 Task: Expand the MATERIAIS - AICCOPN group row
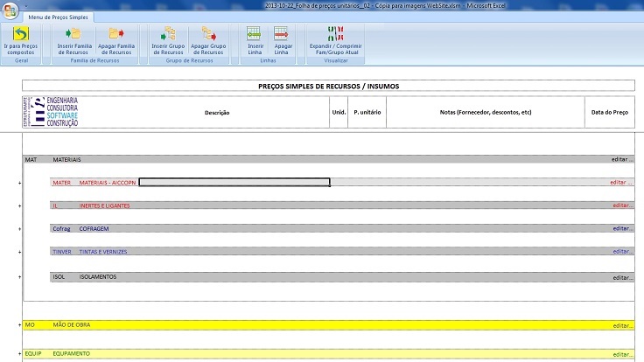[19, 183]
